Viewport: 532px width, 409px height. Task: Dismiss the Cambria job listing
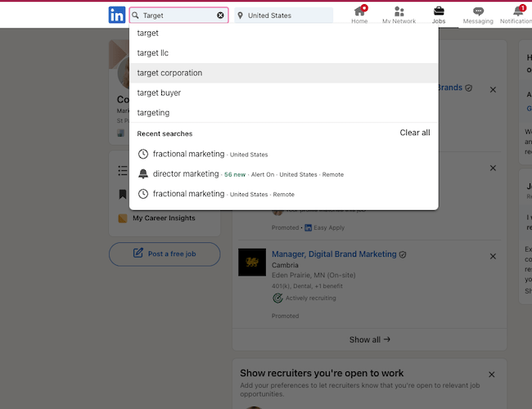(x=493, y=256)
